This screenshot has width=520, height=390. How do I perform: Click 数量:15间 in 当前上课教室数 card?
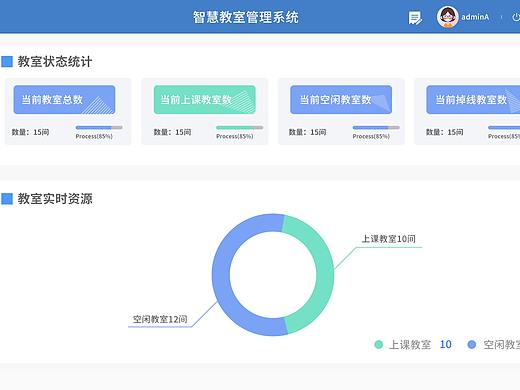[x=172, y=132]
